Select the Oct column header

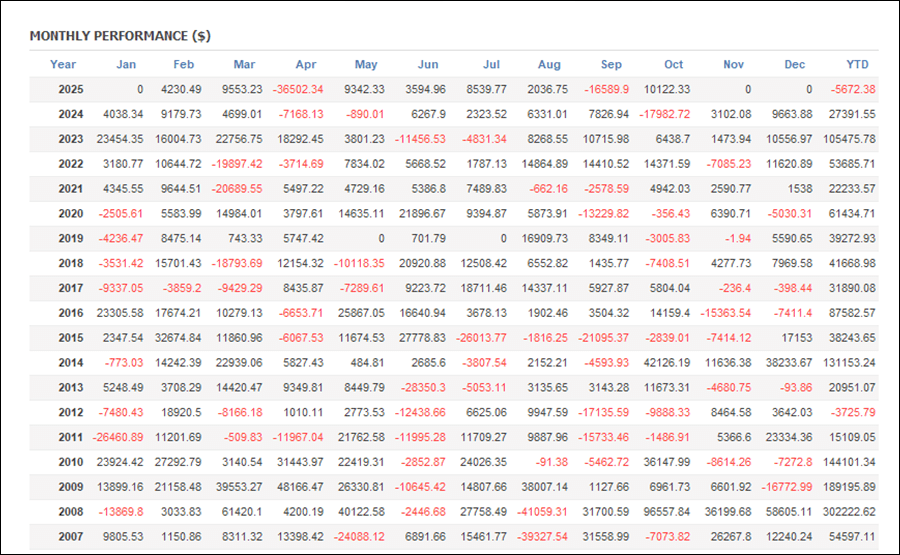pyautogui.click(x=673, y=65)
